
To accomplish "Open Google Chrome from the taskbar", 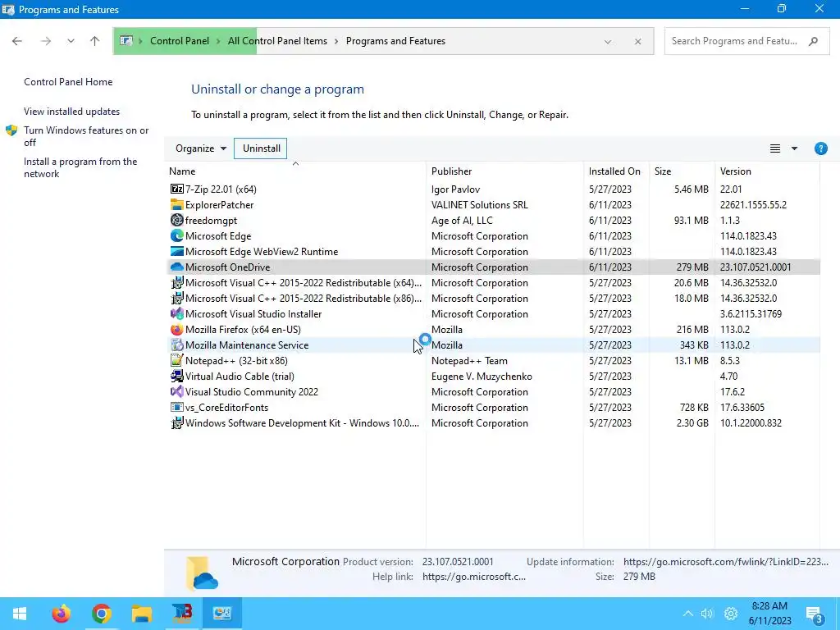I will [x=101, y=614].
